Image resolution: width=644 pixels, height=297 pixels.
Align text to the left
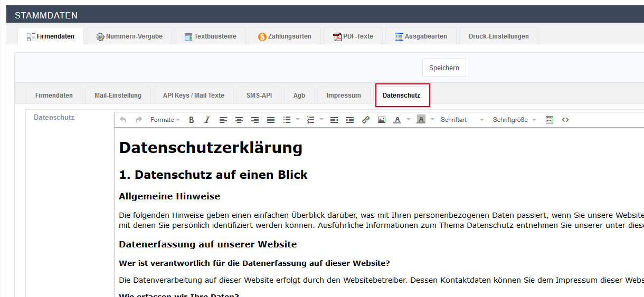tap(223, 120)
